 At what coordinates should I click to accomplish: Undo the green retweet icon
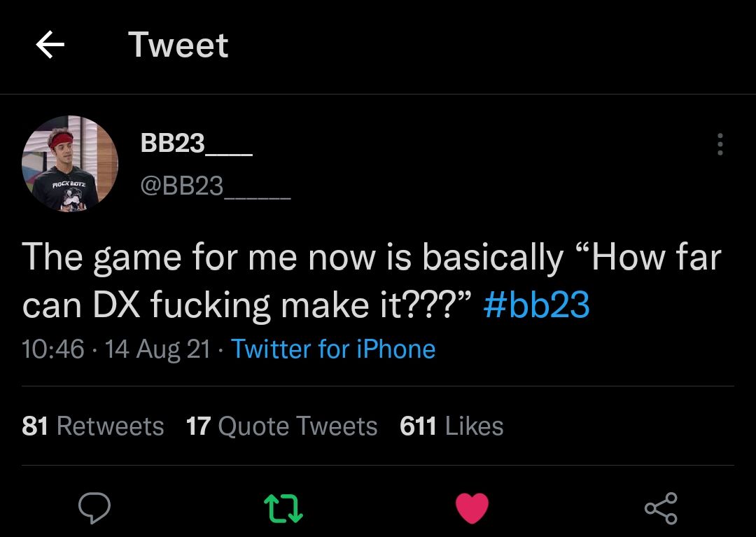click(283, 508)
